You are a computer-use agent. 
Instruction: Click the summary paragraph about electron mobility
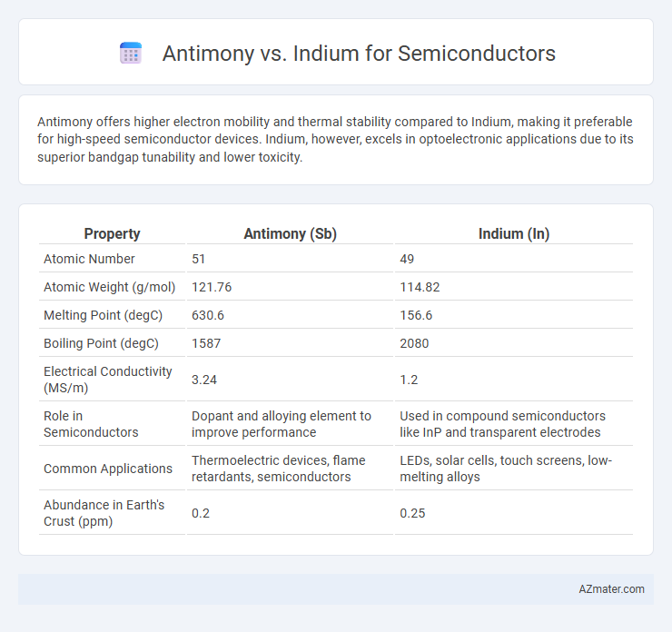point(335,139)
